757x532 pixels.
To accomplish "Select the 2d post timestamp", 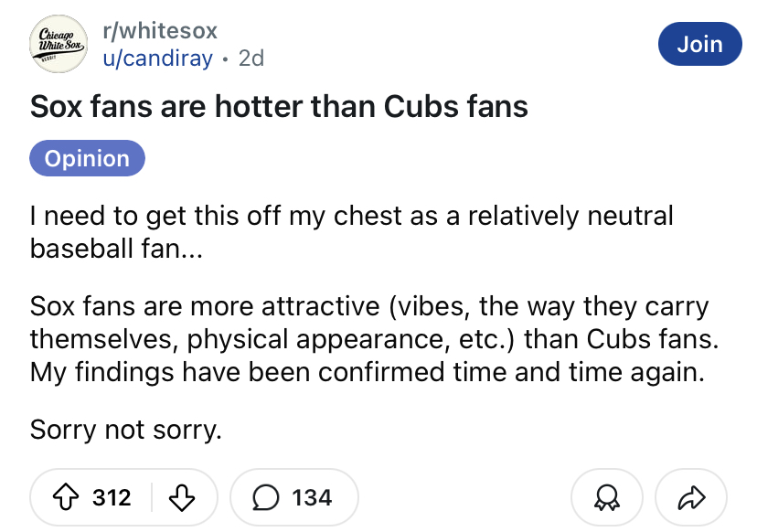I will [x=251, y=59].
